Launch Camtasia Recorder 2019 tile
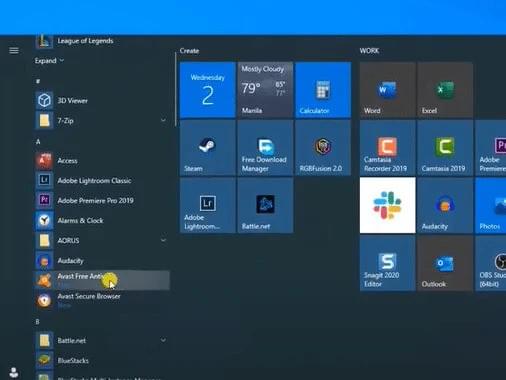Image resolution: width=506 pixels, height=380 pixels. 388,148
